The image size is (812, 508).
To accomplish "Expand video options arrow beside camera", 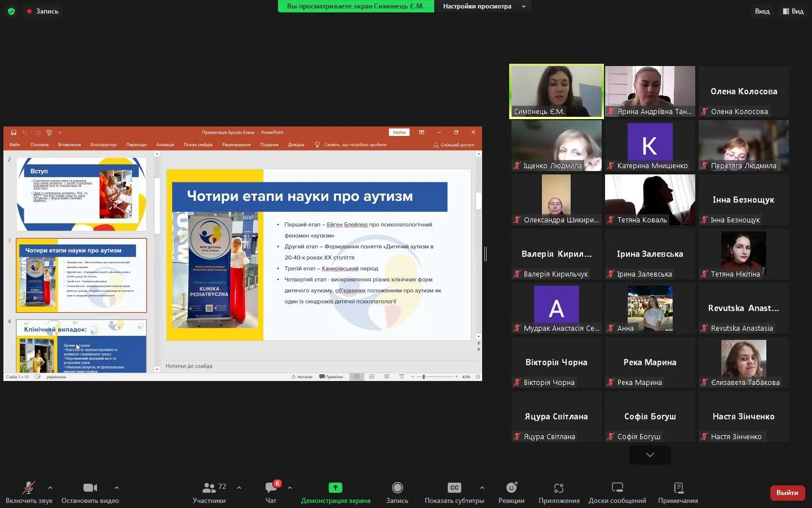I will click(116, 488).
